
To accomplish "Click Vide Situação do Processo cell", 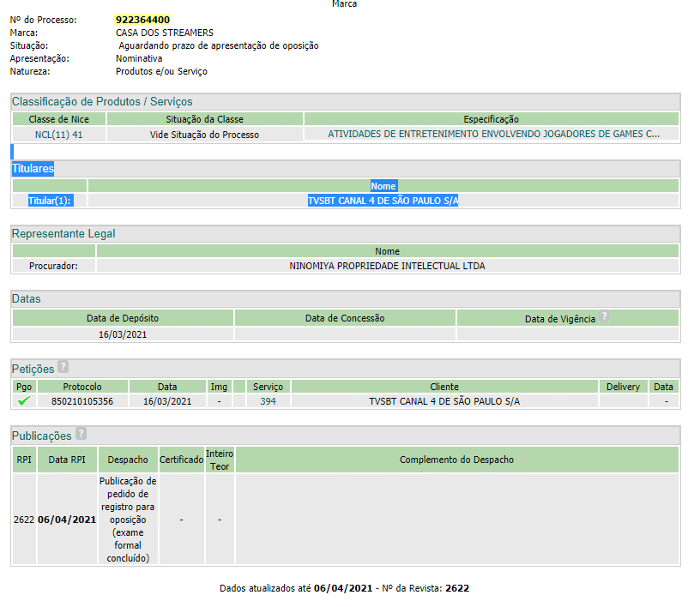I will tap(204, 135).
